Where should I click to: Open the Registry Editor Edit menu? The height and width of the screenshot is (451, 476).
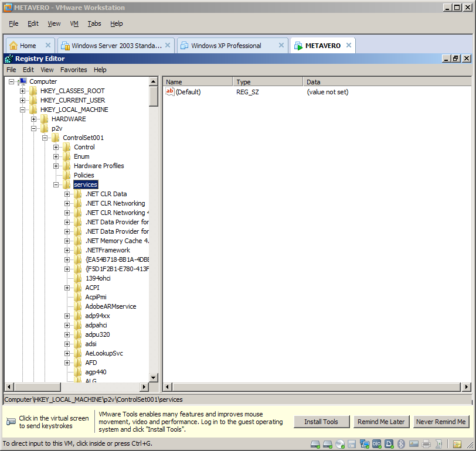coord(28,70)
